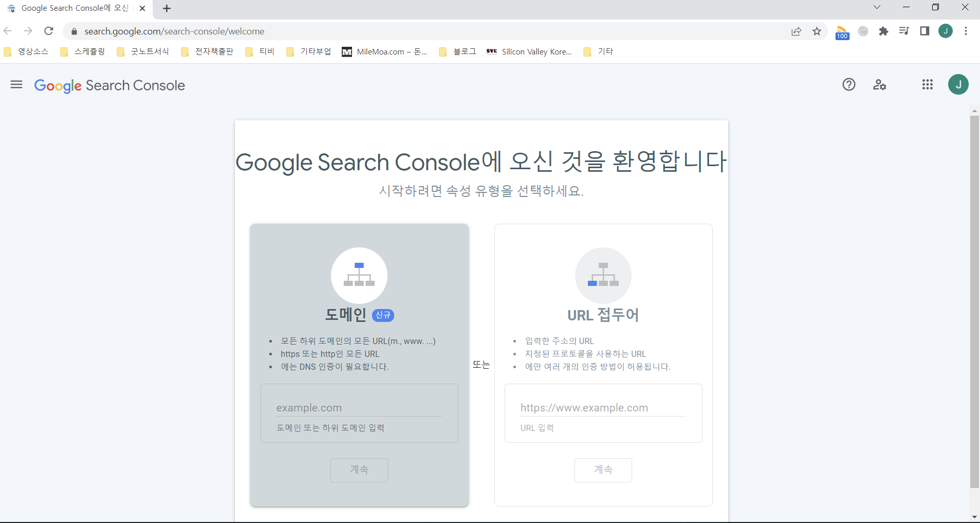This screenshot has height=523, width=980.
Task: Open 티비 bookmark folder
Action: tap(260, 51)
